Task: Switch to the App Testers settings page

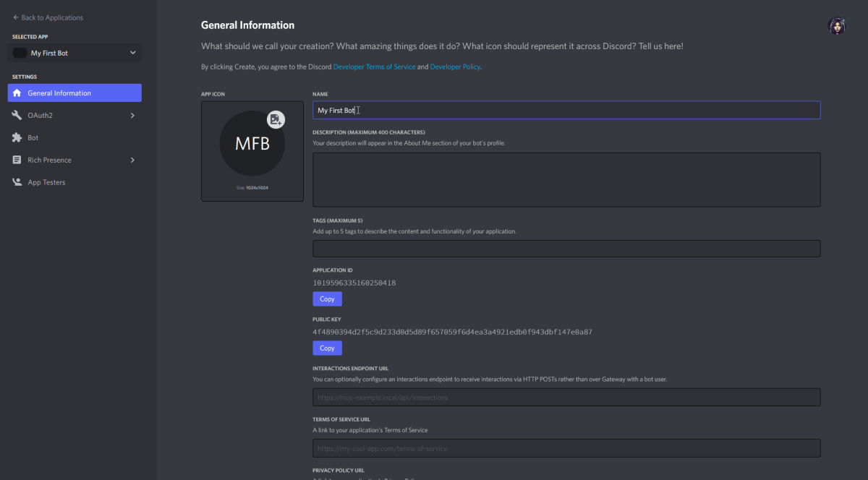Action: click(45, 182)
